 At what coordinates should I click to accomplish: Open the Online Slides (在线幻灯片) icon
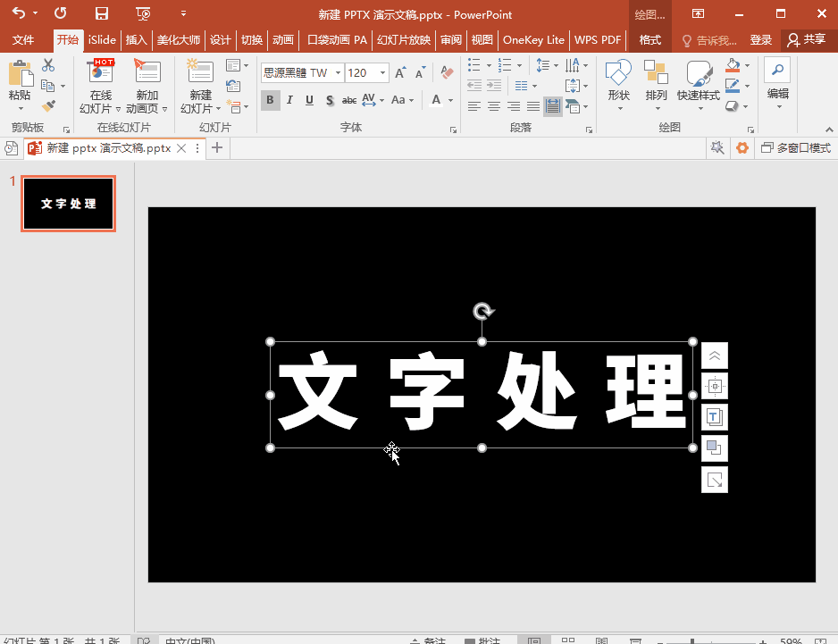tap(100, 71)
